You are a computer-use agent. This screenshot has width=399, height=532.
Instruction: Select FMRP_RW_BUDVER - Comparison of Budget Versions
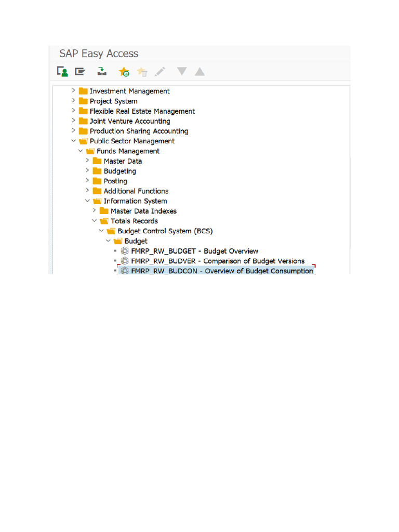[218, 261]
